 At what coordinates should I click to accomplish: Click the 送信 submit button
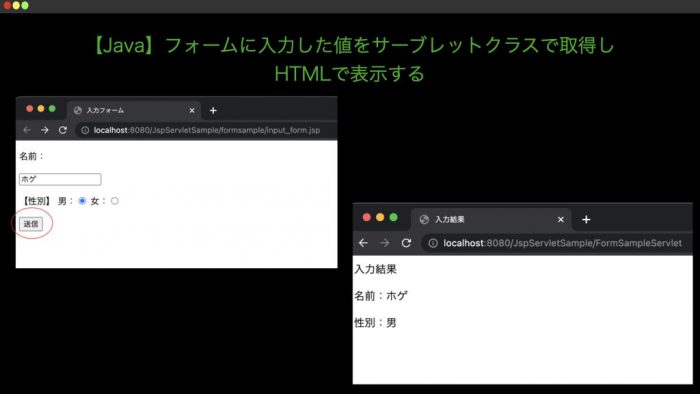click(31, 224)
